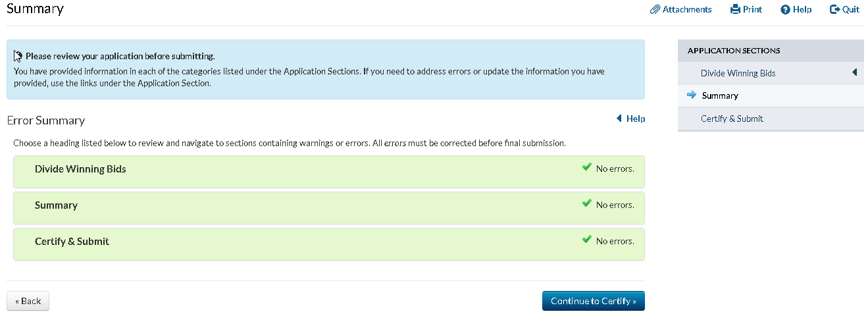Viewport: 868px width, 316px height.
Task: Select Summary in Application Sections sidebar
Action: click(720, 95)
